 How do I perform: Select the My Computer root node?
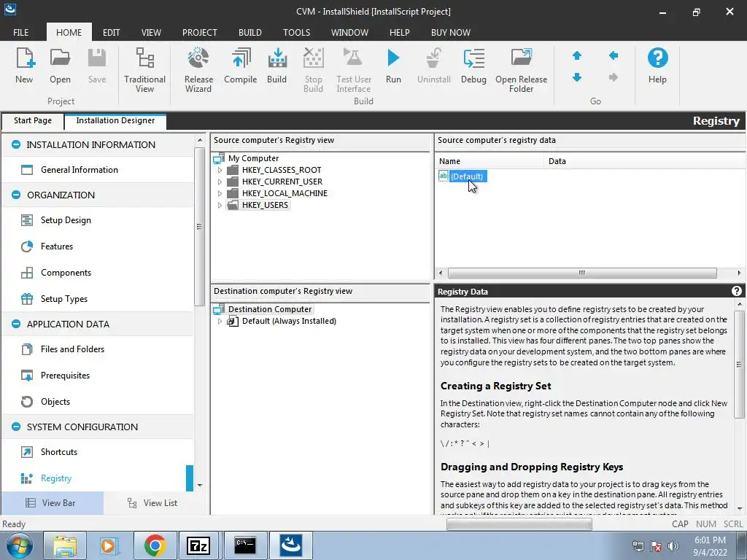(253, 158)
